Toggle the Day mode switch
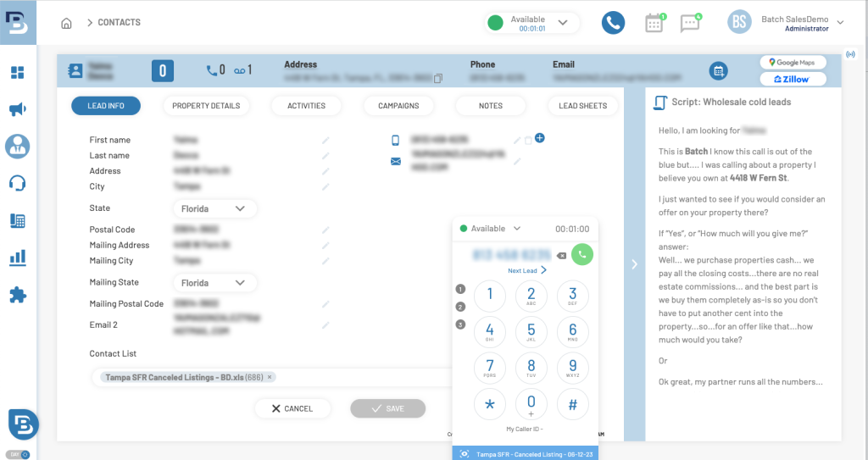 [17, 454]
